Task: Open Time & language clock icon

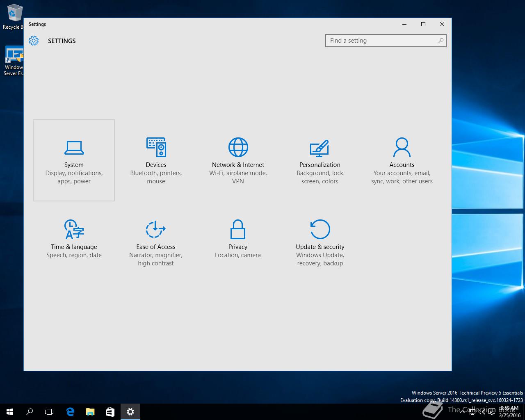Action: (74, 229)
